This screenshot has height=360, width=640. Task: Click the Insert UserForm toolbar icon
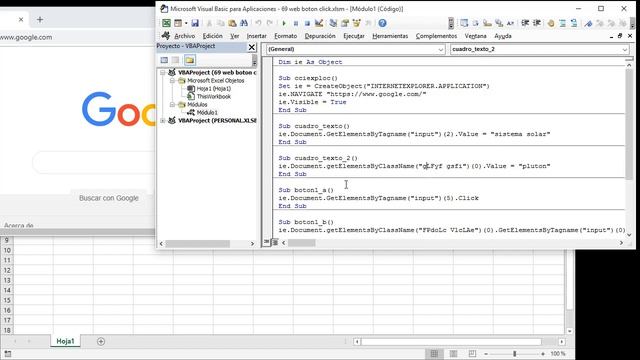pos(178,23)
